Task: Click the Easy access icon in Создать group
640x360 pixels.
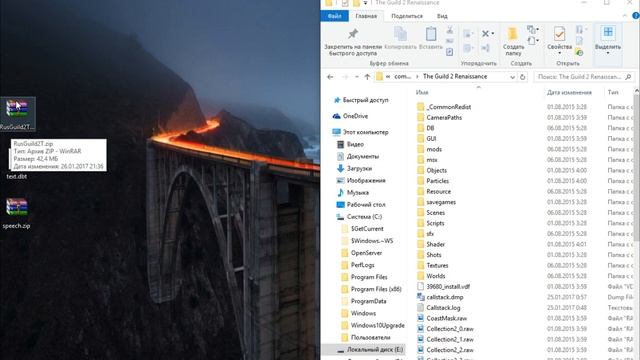Action: pos(532,40)
